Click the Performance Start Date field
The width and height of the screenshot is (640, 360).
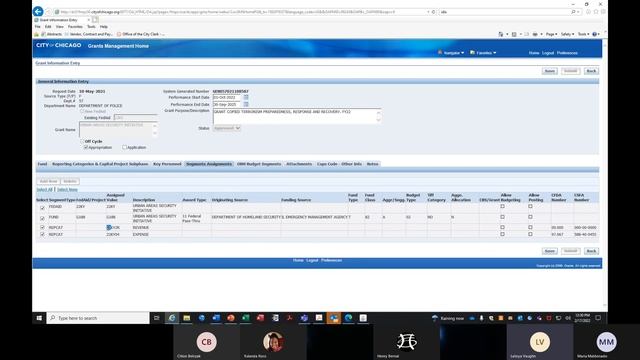click(x=227, y=98)
